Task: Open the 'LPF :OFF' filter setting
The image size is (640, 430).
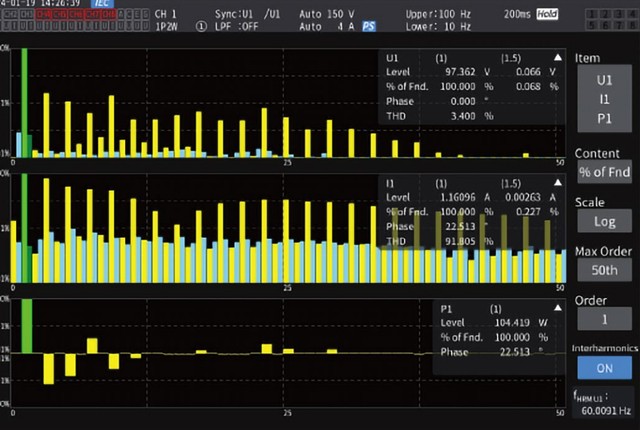Action: [x=236, y=27]
